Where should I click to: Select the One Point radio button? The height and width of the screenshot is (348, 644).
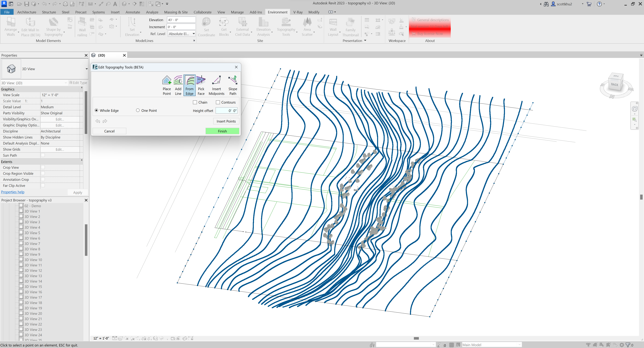(138, 110)
